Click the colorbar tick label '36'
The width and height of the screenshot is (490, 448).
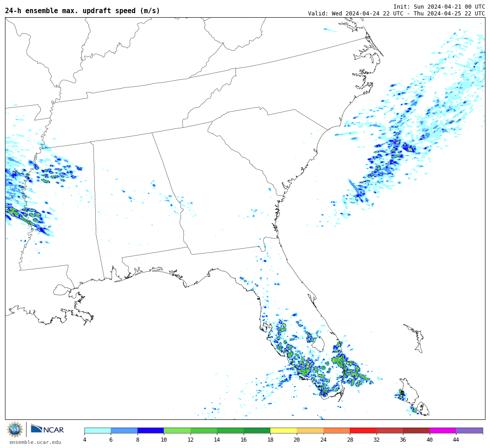(403, 440)
